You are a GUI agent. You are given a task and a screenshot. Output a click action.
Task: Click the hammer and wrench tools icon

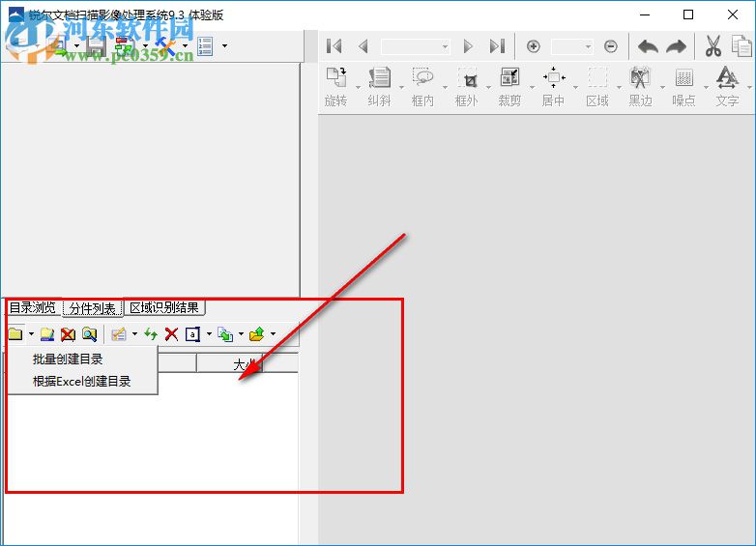click(165, 46)
